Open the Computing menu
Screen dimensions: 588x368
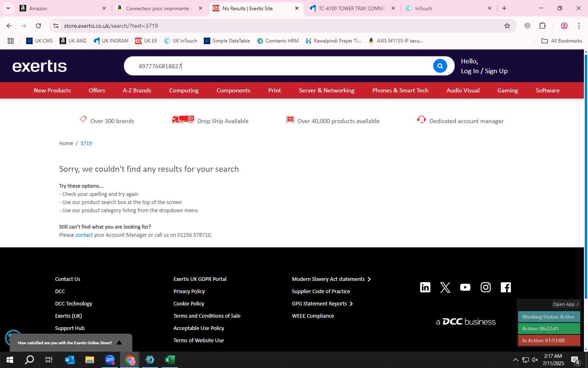pyautogui.click(x=184, y=90)
